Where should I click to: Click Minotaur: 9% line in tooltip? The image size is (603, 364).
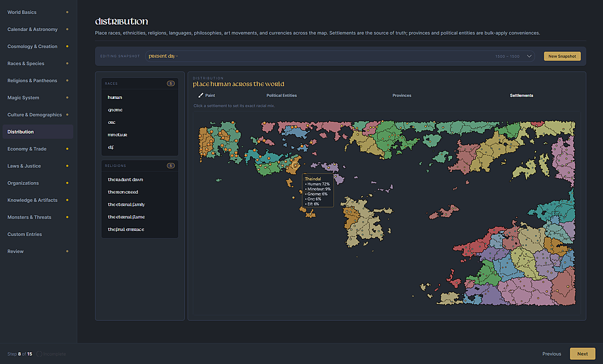tap(318, 189)
